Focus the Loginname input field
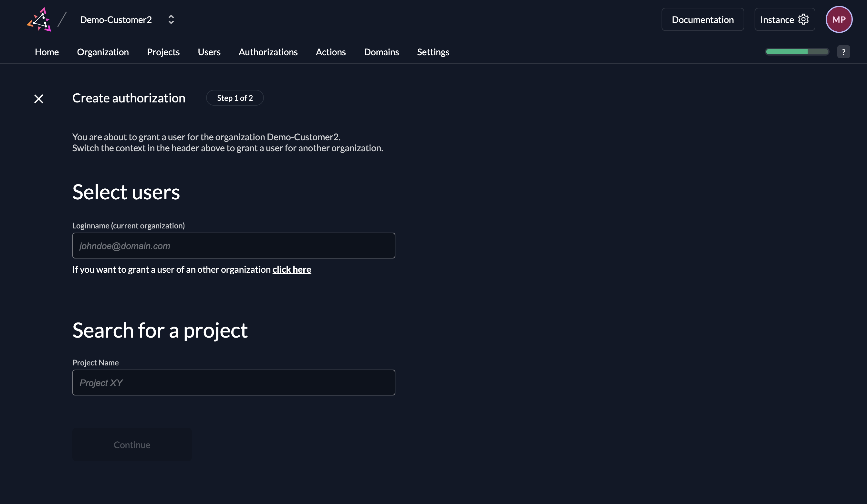 (234, 246)
